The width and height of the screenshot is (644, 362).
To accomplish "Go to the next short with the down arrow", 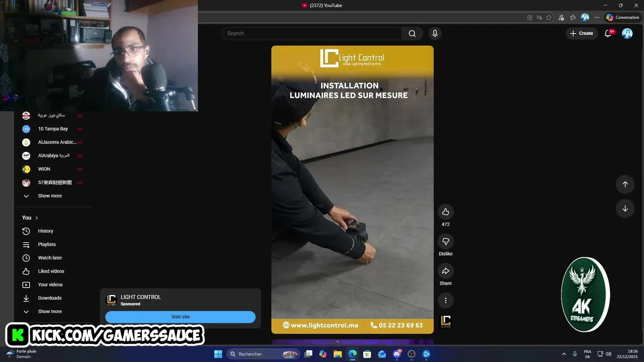I will (625, 209).
